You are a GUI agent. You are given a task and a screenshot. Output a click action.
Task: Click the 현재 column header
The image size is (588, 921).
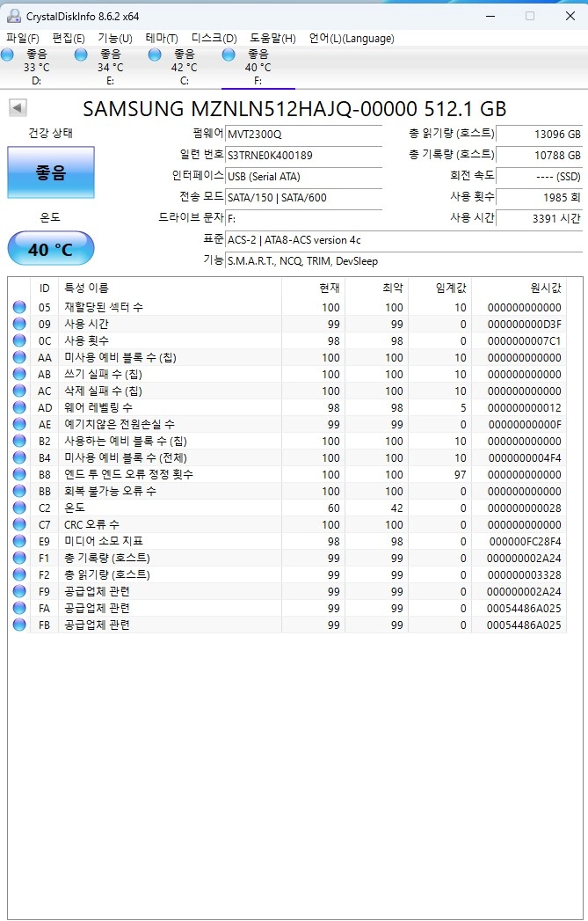[x=314, y=288]
